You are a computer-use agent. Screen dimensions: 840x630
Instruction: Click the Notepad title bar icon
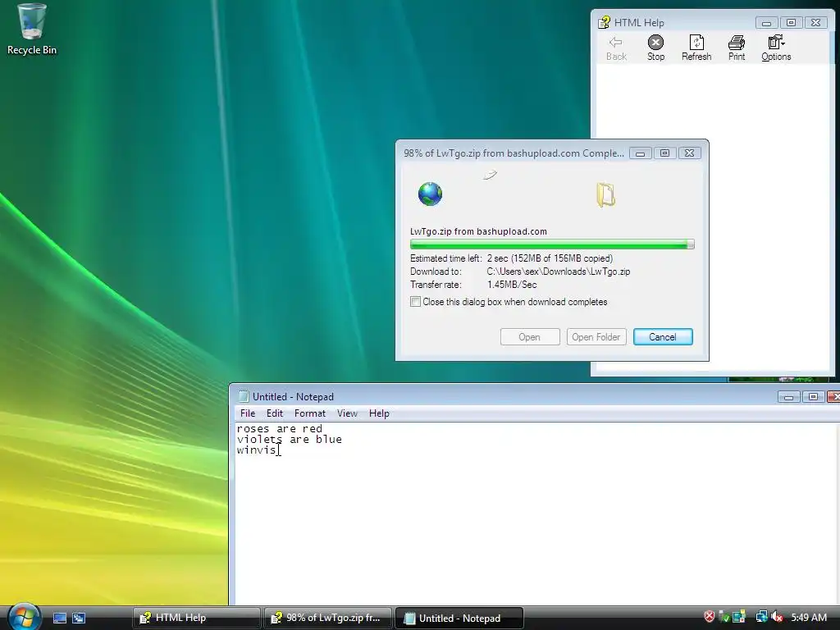pos(244,396)
